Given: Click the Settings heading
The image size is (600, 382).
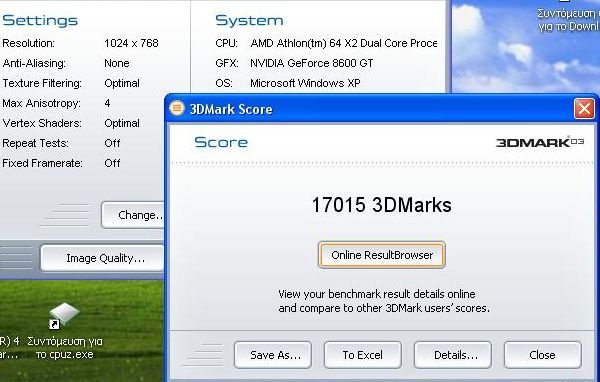Looking at the screenshot, I should (x=40, y=20).
